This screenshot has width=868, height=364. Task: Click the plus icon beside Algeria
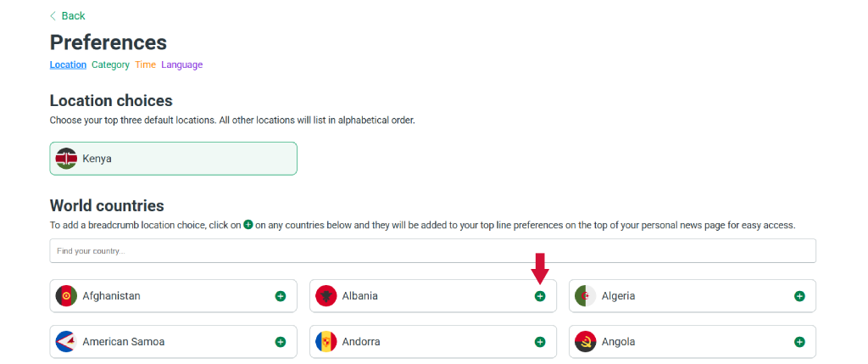(799, 296)
